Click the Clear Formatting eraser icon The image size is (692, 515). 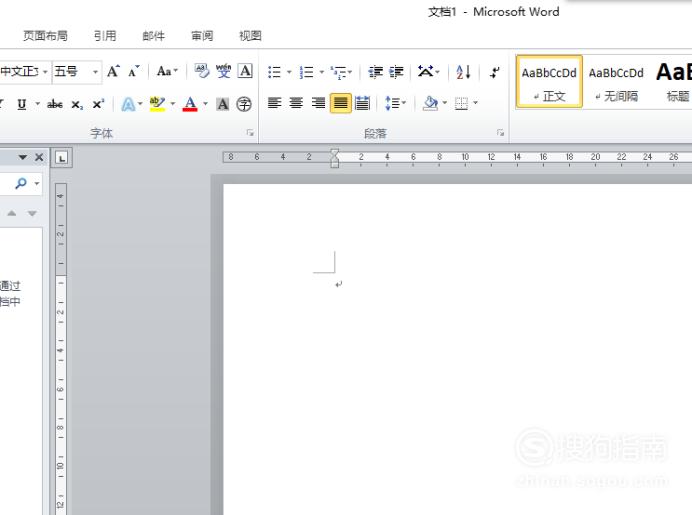point(202,71)
